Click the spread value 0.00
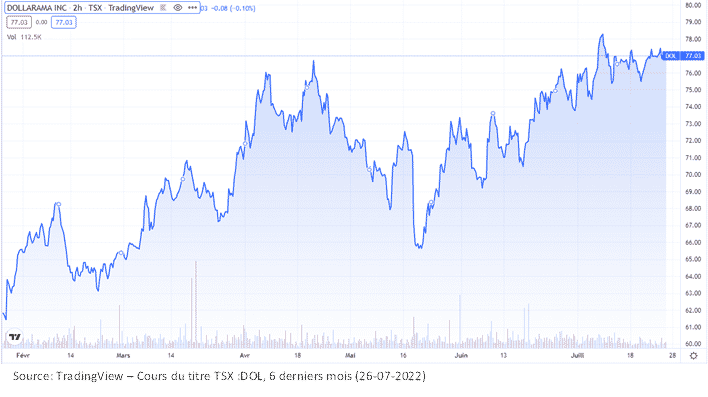The width and height of the screenshot is (708, 397). [41, 22]
